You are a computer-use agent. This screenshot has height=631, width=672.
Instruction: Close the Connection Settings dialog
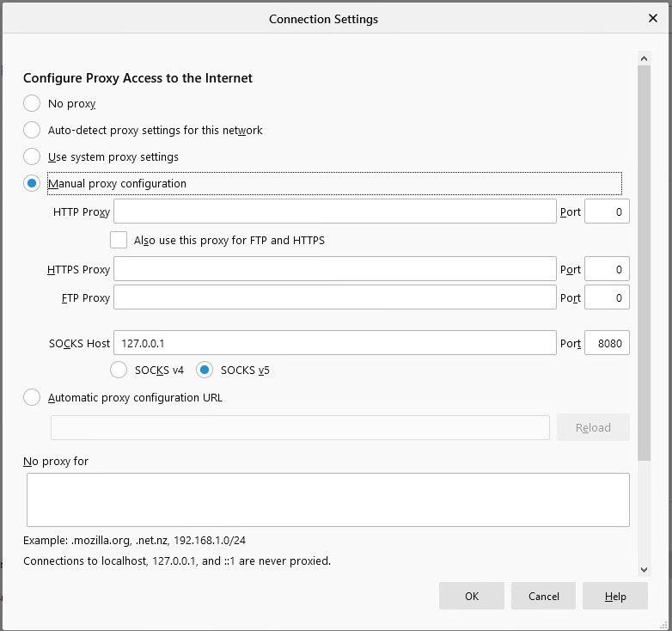coord(653,18)
